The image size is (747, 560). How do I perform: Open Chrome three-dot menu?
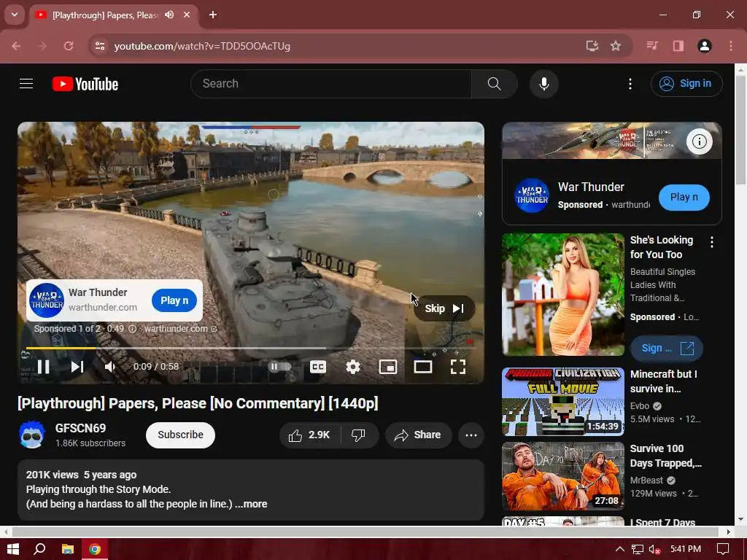pyautogui.click(x=730, y=46)
